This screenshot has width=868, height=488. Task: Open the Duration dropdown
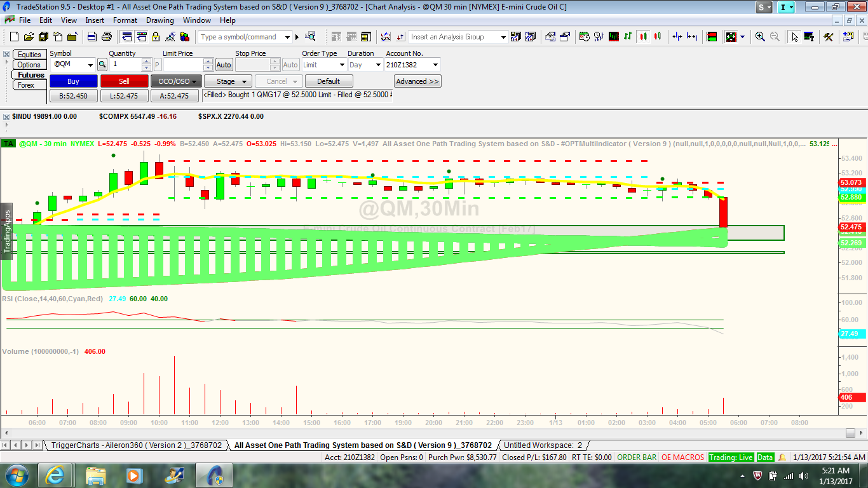click(379, 65)
